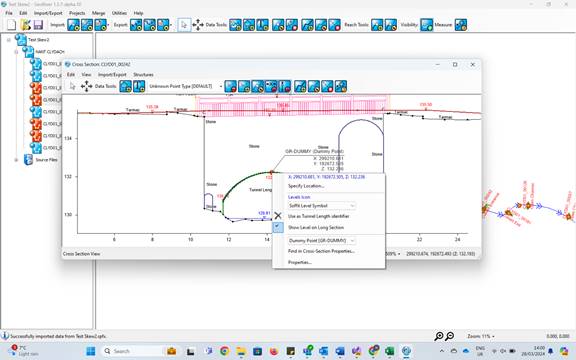
Task: Click the third main Data Tools icon
Action: (x=262, y=25)
